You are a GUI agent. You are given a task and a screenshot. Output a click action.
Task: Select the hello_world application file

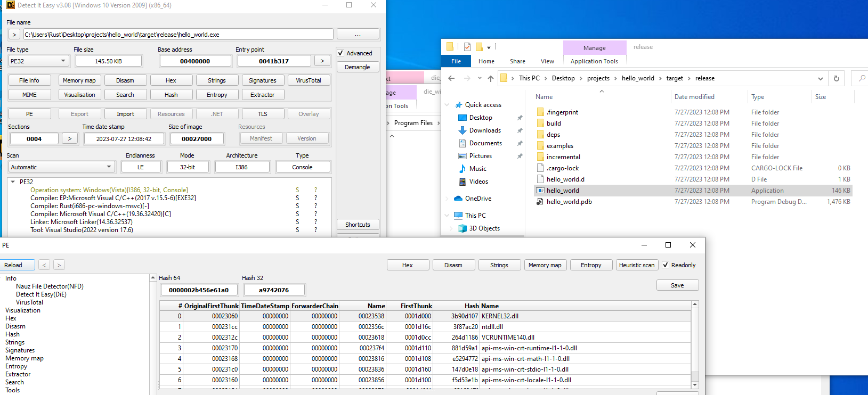tap(563, 191)
